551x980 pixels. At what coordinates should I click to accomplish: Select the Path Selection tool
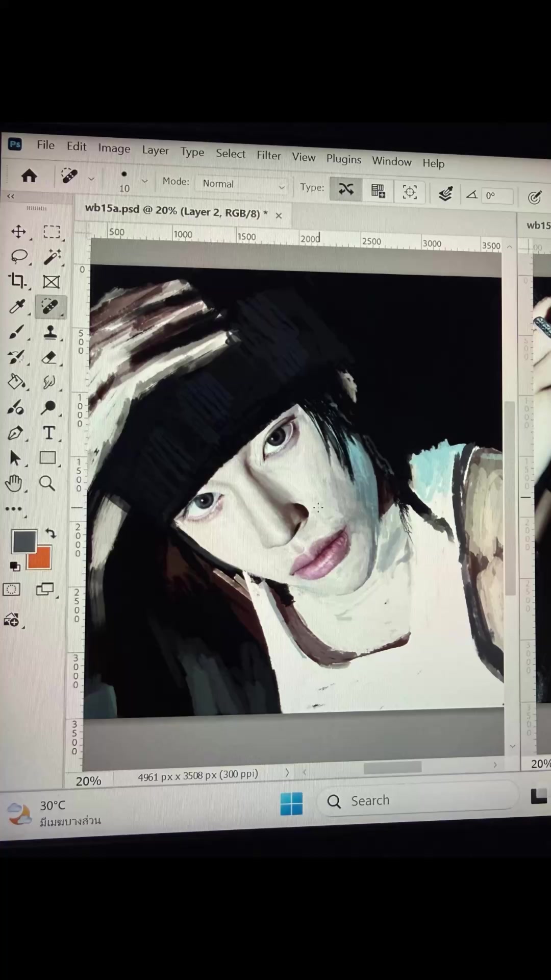tap(15, 458)
